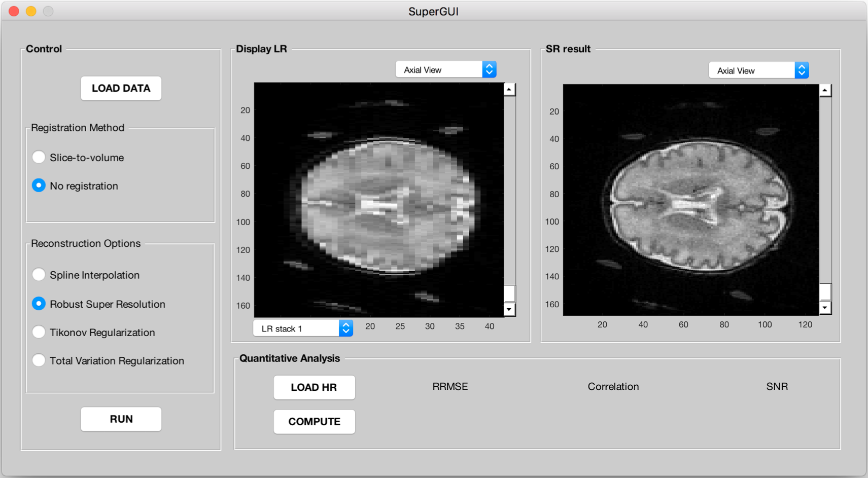Choose Tikonov Regularization option
Image resolution: width=868 pixels, height=478 pixels.
pos(39,332)
